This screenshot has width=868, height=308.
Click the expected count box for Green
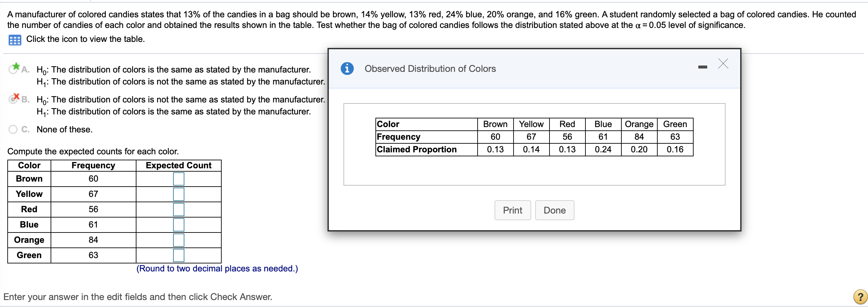tap(179, 255)
